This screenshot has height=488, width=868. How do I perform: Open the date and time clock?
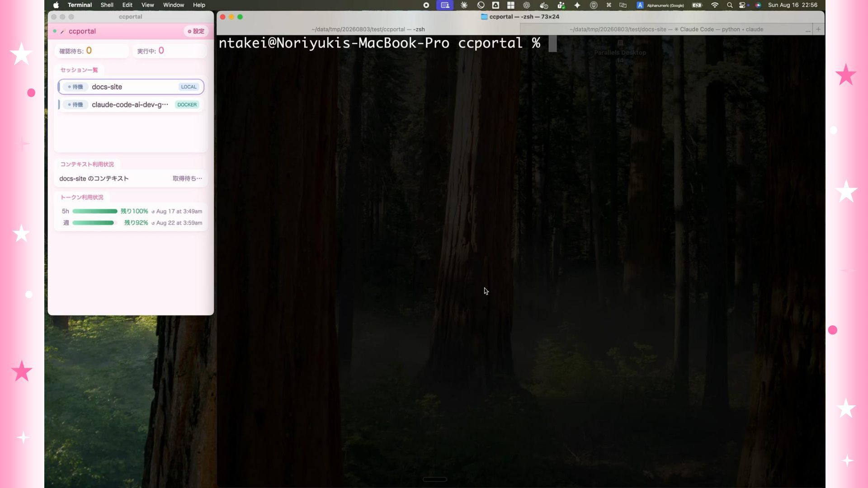[x=793, y=5]
